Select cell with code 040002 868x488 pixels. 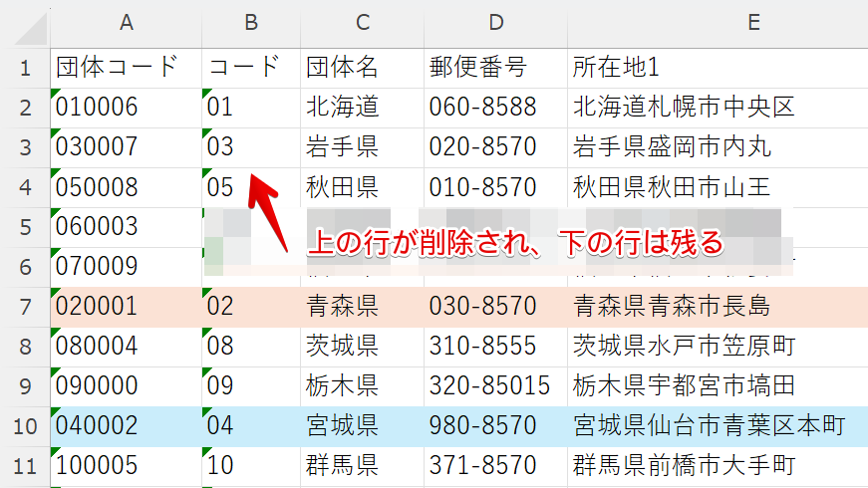coord(127,427)
